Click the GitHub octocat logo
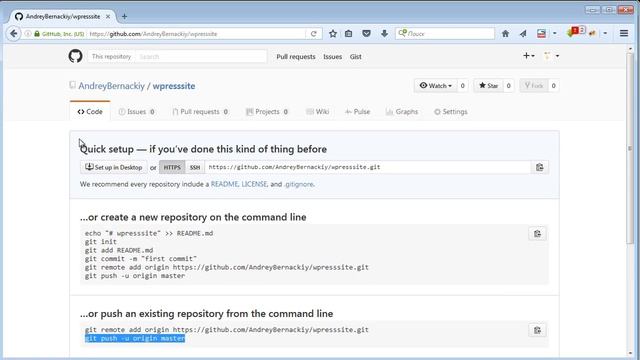 click(76, 56)
